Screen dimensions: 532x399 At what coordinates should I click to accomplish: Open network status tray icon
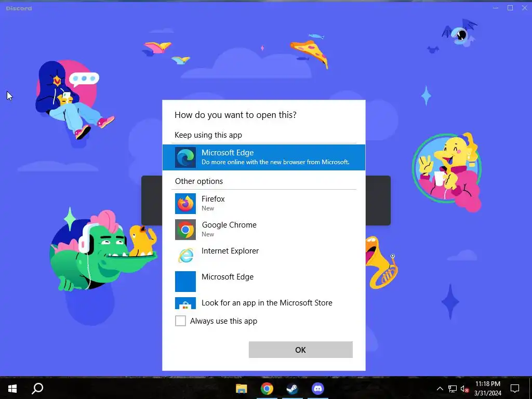coord(453,389)
